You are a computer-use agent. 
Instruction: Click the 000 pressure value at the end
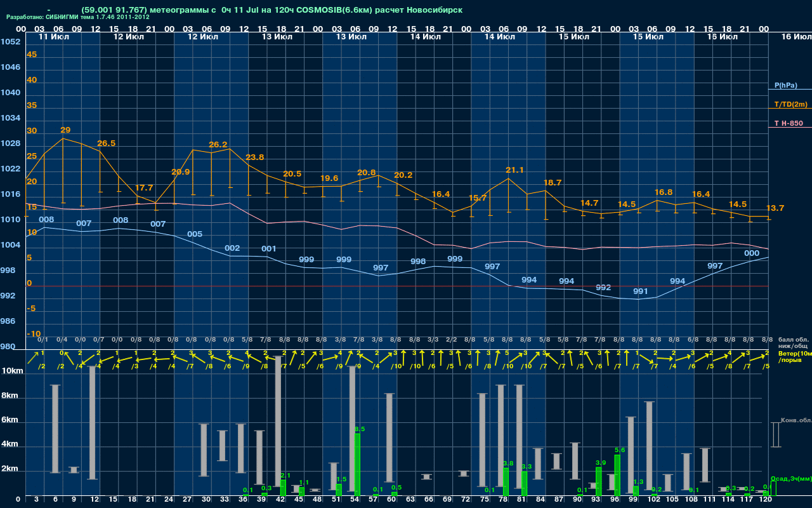pos(752,253)
